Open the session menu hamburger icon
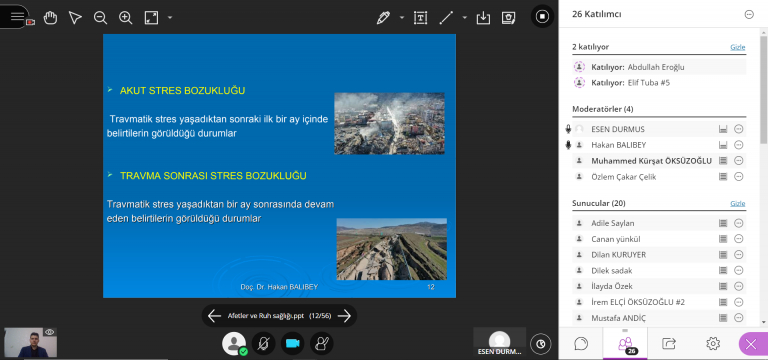Image resolution: width=768 pixels, height=360 pixels. [17, 16]
